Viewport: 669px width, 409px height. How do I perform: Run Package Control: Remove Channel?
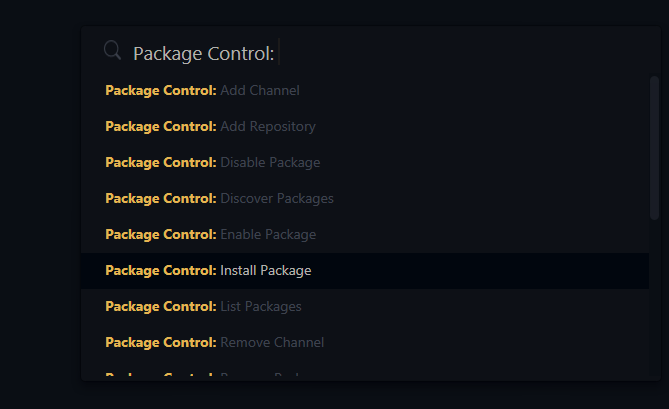click(x=272, y=343)
